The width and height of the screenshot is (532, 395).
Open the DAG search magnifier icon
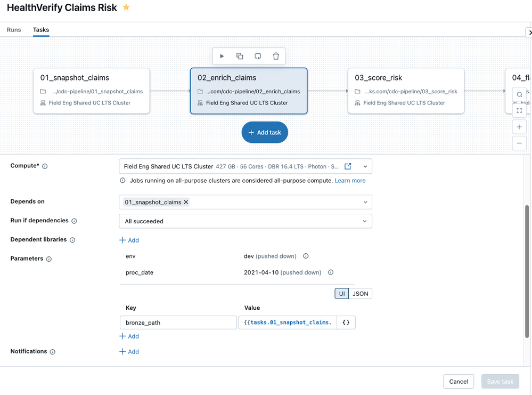[x=519, y=94]
